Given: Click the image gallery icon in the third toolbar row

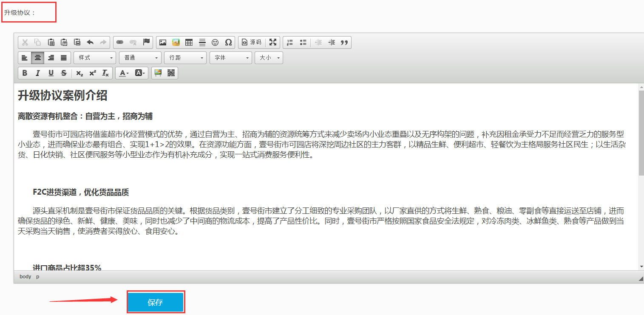Looking at the screenshot, I should [x=158, y=73].
